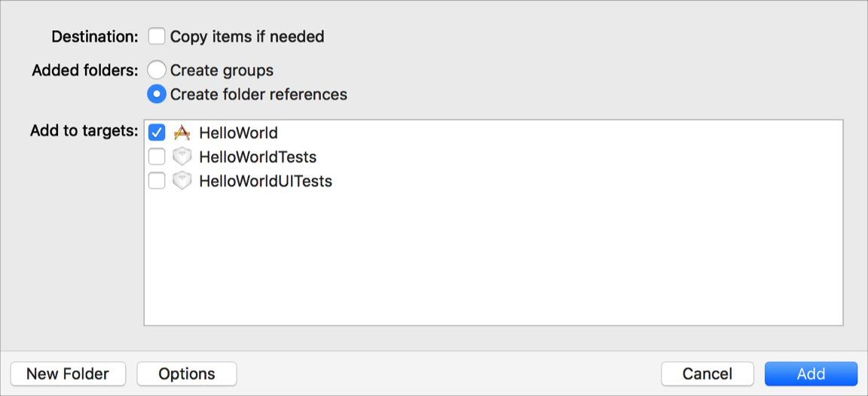Click the "Create folder references" label text
Image resolution: width=868 pixels, height=396 pixels.
coord(258,95)
